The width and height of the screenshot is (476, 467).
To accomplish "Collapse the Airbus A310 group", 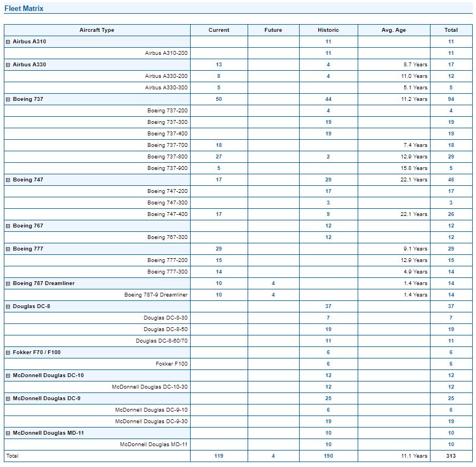I will [x=8, y=42].
